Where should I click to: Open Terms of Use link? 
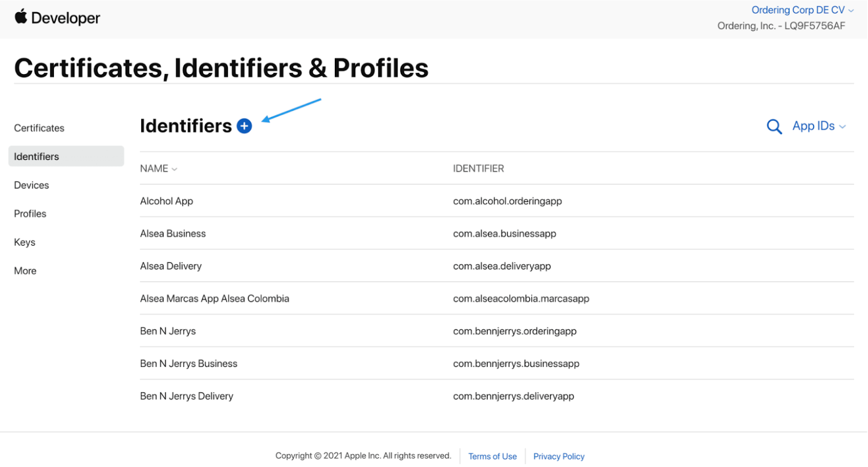[492, 456]
